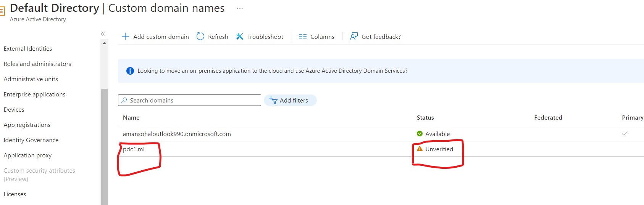The height and width of the screenshot is (205, 644).
Task: Click the feedback person icon
Action: (x=354, y=37)
